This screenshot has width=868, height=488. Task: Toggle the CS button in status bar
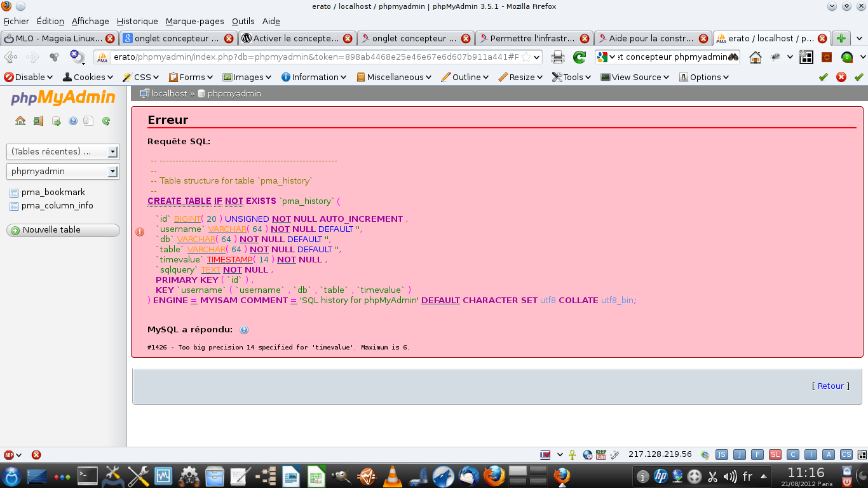[846, 455]
